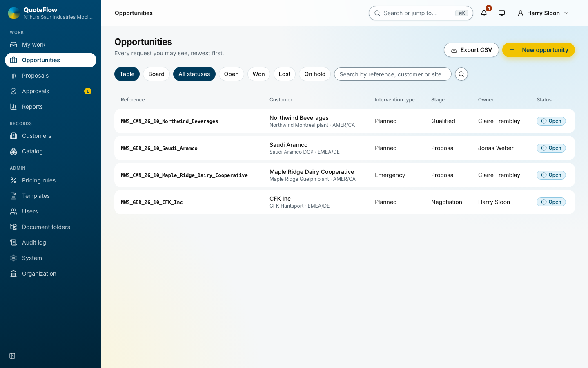Open the Opportunities sidebar item
588x368 pixels.
[51, 60]
